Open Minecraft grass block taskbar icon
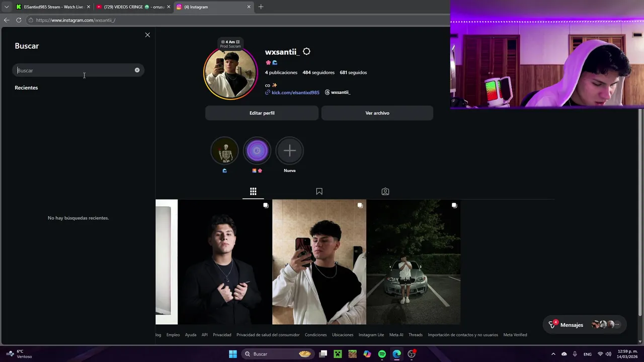This screenshot has width=644, height=362. coord(352,354)
